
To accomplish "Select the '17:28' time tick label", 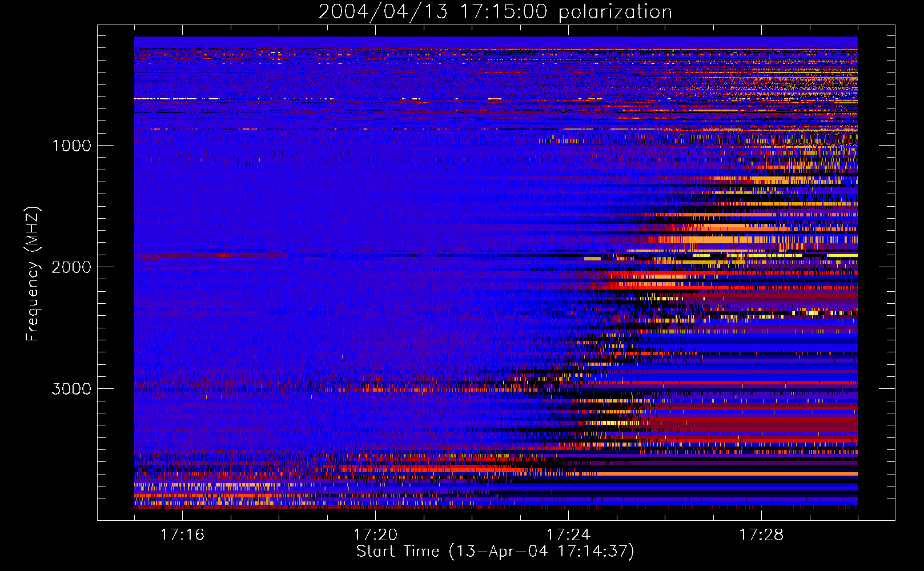I will click(761, 535).
